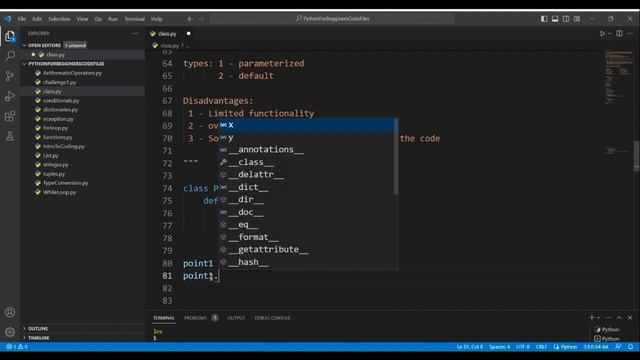Open the Edit menu
The image size is (640, 360).
(x=37, y=19)
